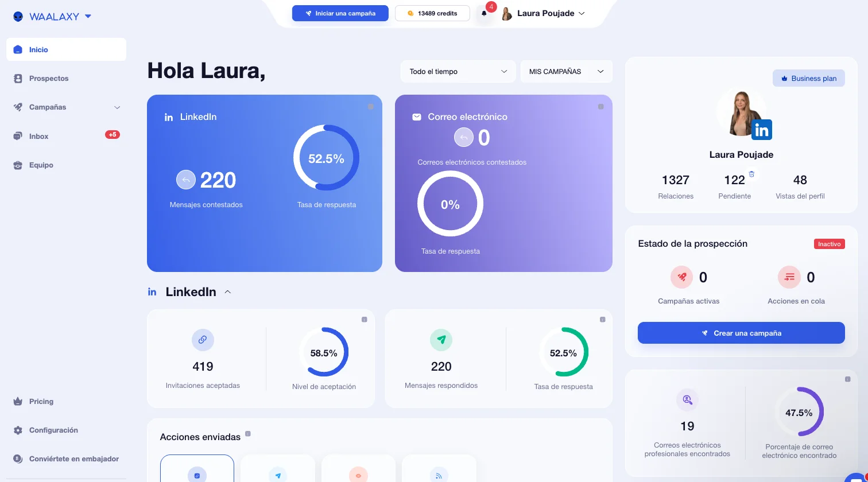This screenshot has height=482, width=868.
Task: Click the link icon above 419
Action: [x=203, y=340]
